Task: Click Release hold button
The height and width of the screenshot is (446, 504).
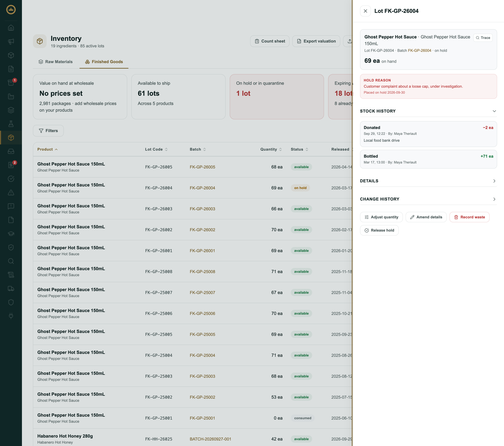Action: tap(379, 230)
